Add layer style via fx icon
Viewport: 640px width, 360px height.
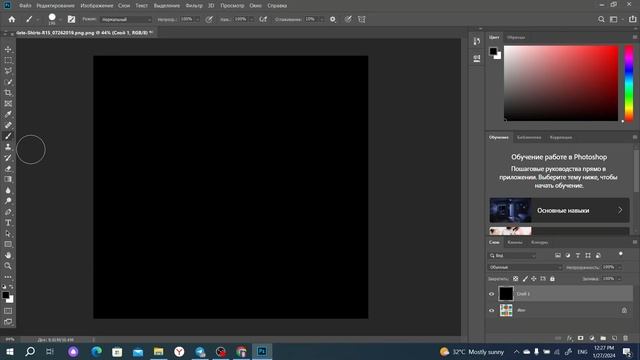click(x=570, y=338)
